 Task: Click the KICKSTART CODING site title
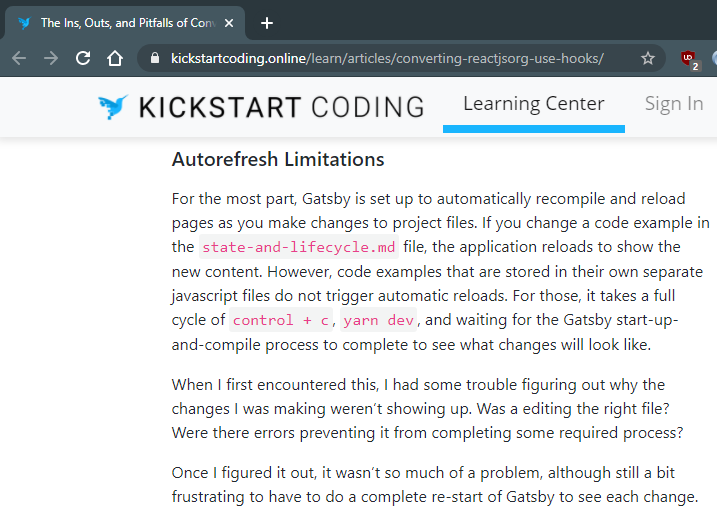click(282, 107)
